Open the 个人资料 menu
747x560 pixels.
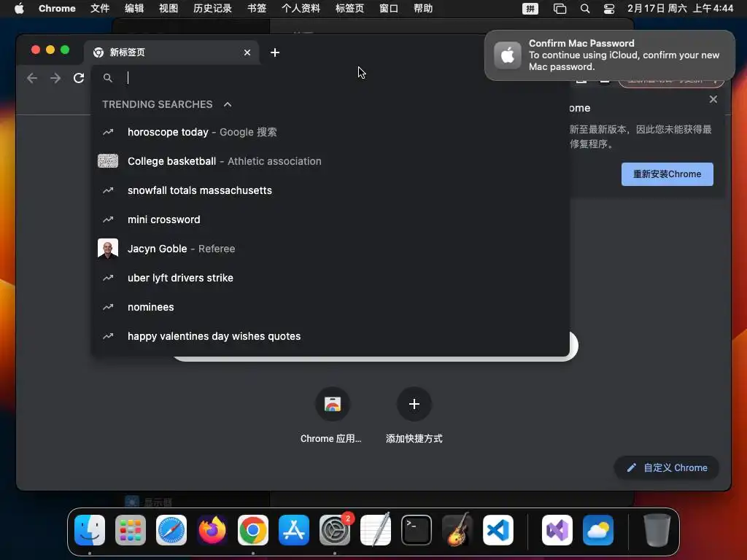point(301,8)
